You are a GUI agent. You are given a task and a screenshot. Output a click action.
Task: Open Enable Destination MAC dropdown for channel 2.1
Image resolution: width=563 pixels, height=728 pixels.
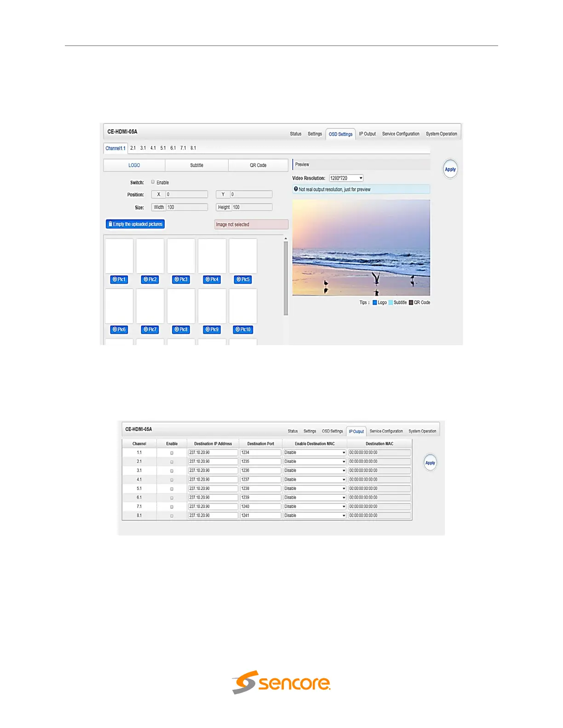[315, 461]
